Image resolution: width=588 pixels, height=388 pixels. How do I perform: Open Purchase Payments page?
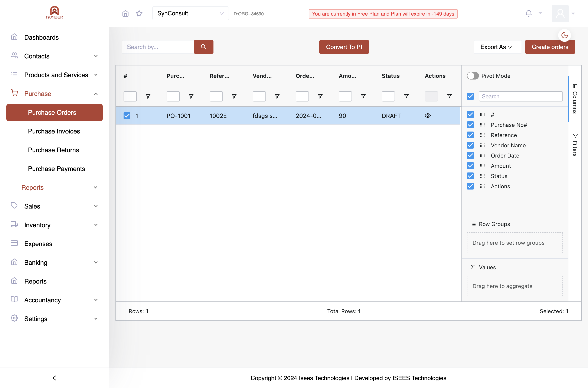[x=56, y=169]
